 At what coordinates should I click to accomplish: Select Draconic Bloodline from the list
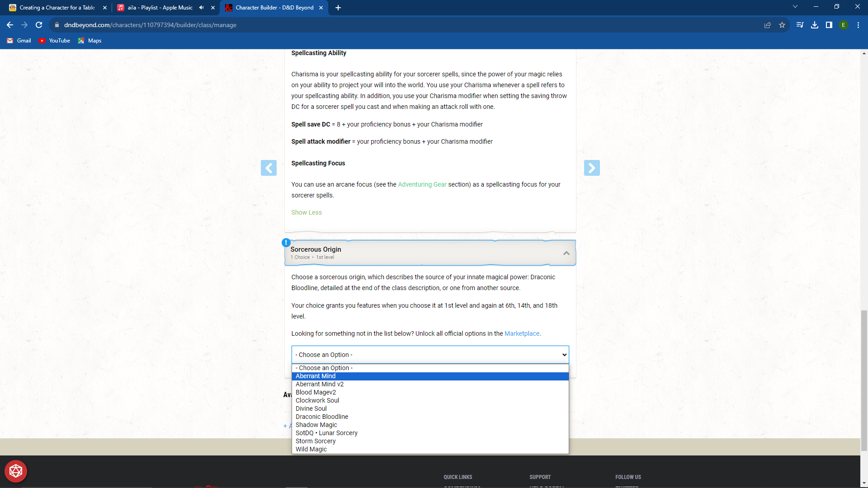pyautogui.click(x=321, y=416)
